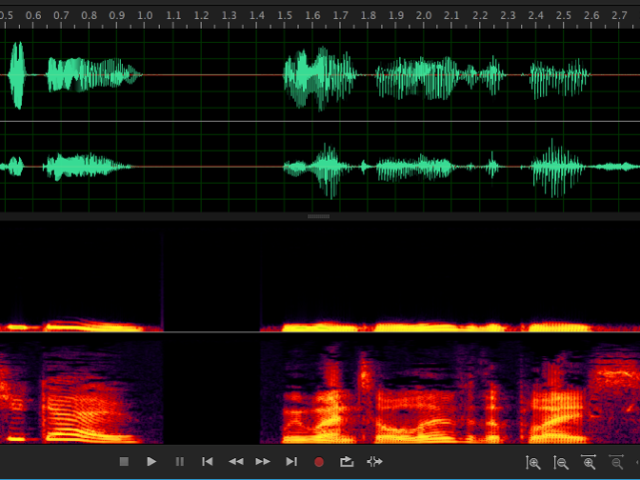Click the Fast Forward icon
This screenshot has width=640, height=480.
coord(263,462)
